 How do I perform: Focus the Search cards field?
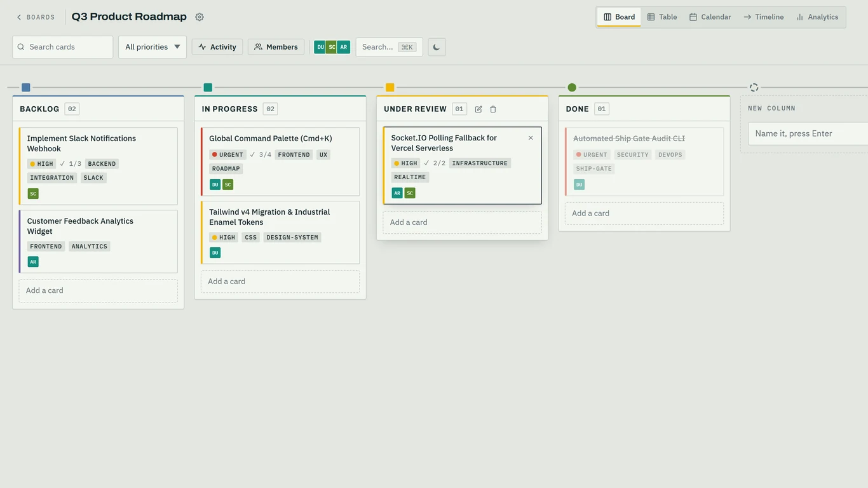pos(63,47)
